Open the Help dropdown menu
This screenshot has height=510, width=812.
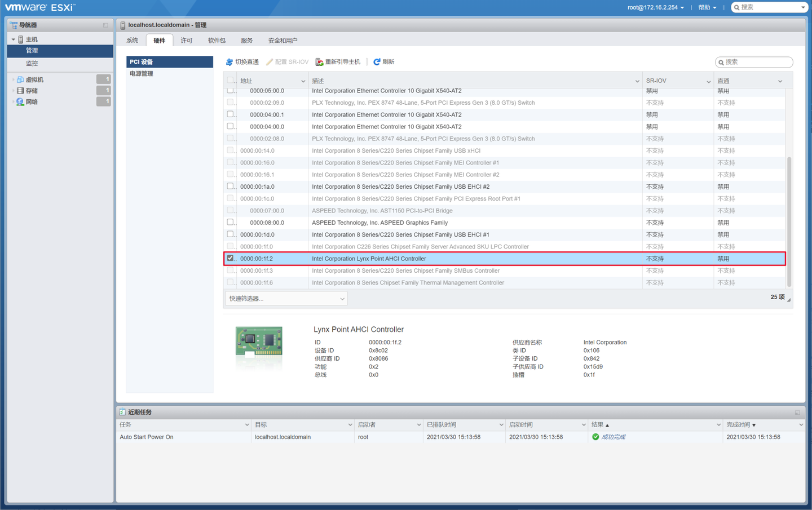click(x=707, y=7)
